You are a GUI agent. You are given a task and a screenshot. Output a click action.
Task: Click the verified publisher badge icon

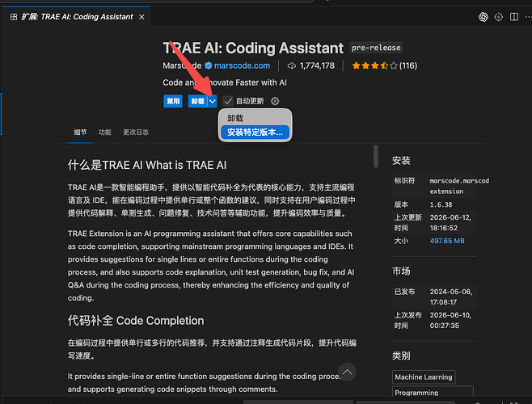pyautogui.click(x=209, y=65)
